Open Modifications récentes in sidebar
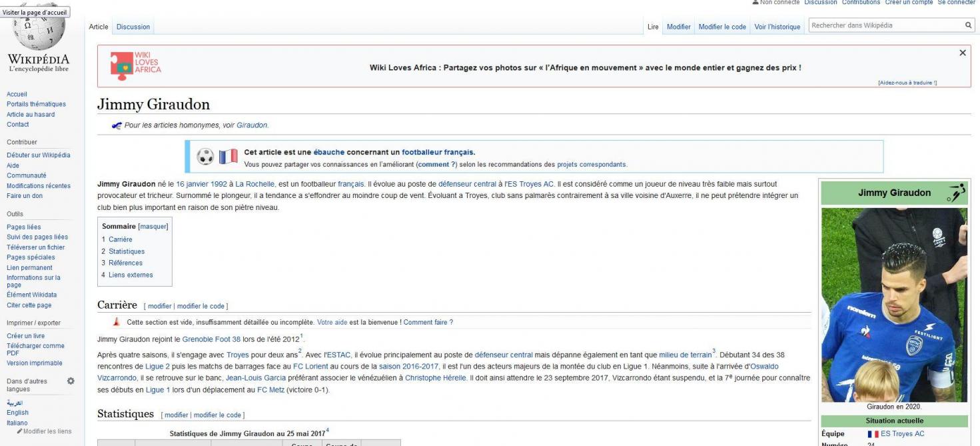Image resolution: width=980 pixels, height=446 pixels. coord(39,186)
